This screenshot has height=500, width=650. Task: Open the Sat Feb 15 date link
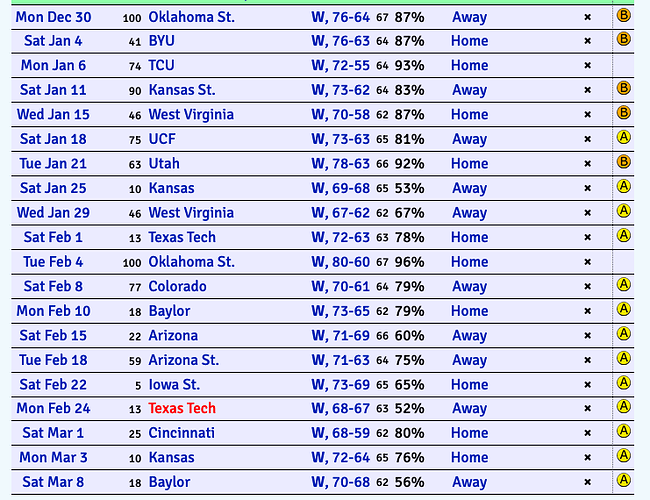click(x=53, y=335)
